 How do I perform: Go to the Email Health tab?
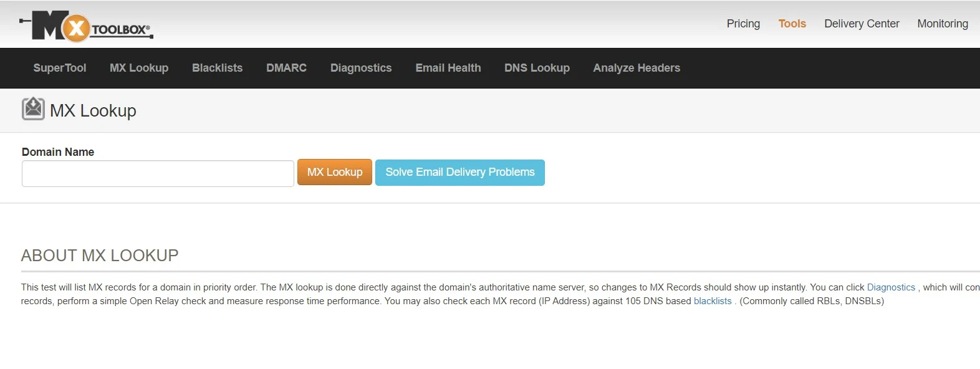pos(448,68)
